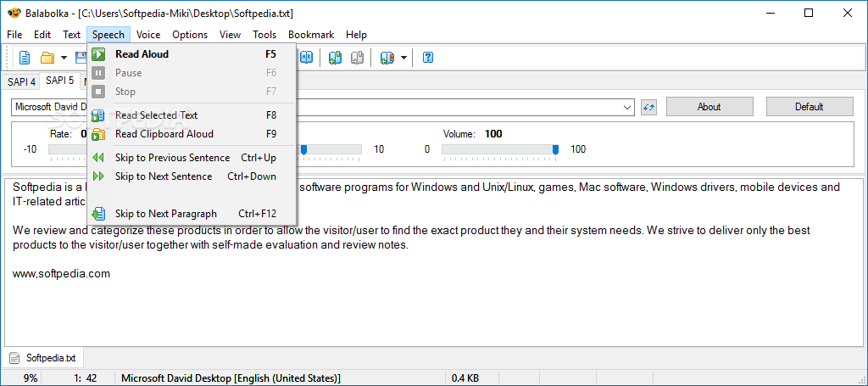Screen dimensions: 868x386
Task: Click the Pause entry in Speech menu
Action: (x=192, y=73)
